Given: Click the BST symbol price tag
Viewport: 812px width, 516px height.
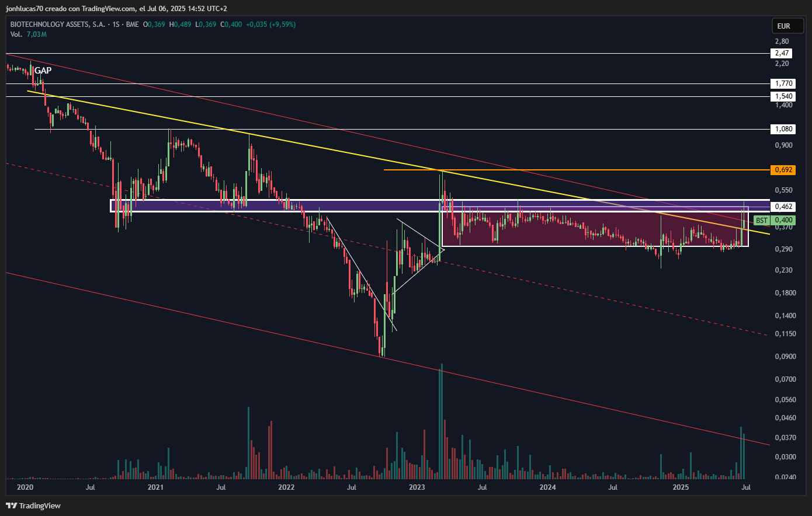Looking at the screenshot, I should tap(761, 220).
